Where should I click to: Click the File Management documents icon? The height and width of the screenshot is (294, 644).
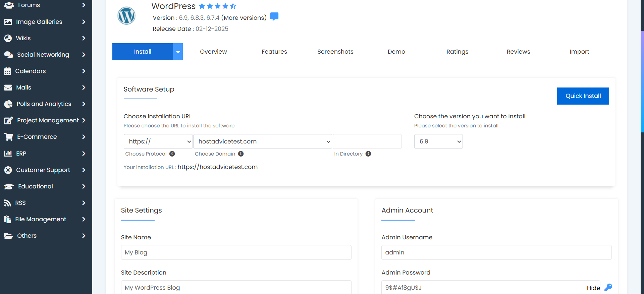[x=7, y=219]
